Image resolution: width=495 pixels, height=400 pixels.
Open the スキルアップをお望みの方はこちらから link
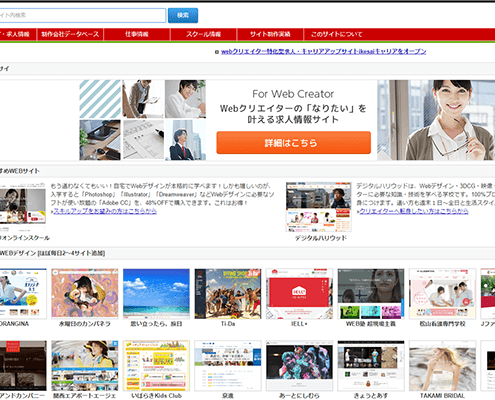tap(105, 211)
